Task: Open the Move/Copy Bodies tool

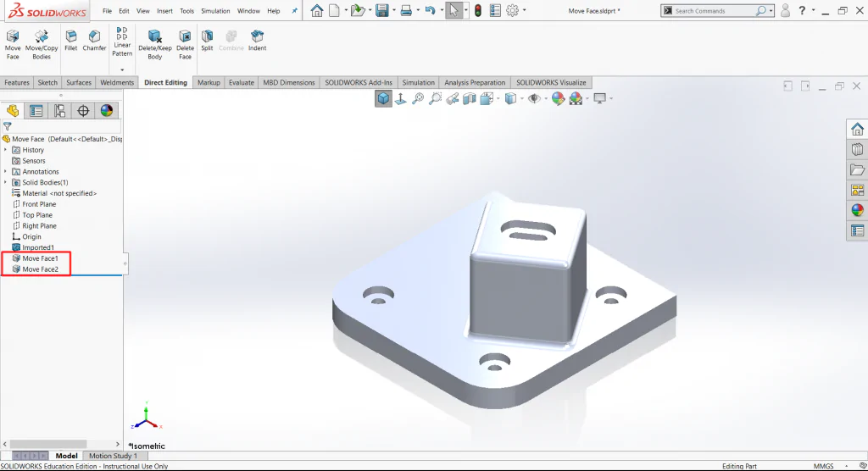Action: [42, 44]
